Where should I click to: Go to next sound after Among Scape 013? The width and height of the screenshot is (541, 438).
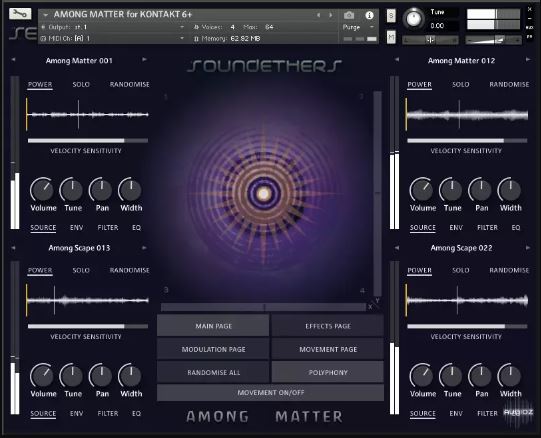pos(144,247)
